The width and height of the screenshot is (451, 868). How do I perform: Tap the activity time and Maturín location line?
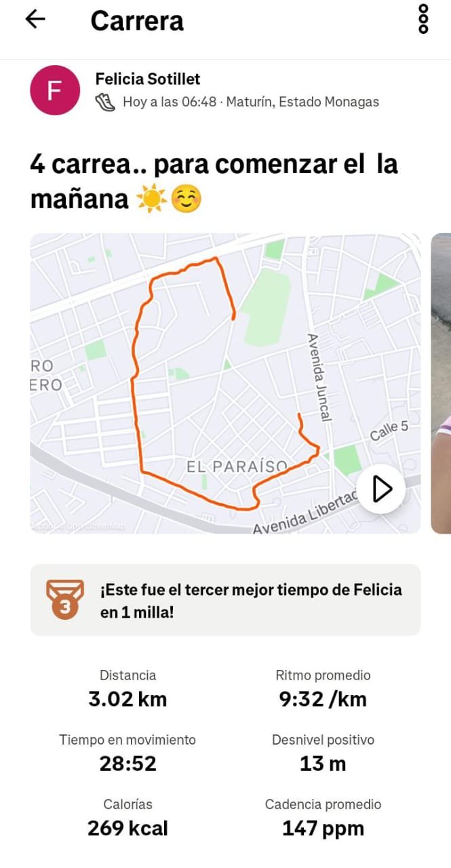tap(250, 102)
